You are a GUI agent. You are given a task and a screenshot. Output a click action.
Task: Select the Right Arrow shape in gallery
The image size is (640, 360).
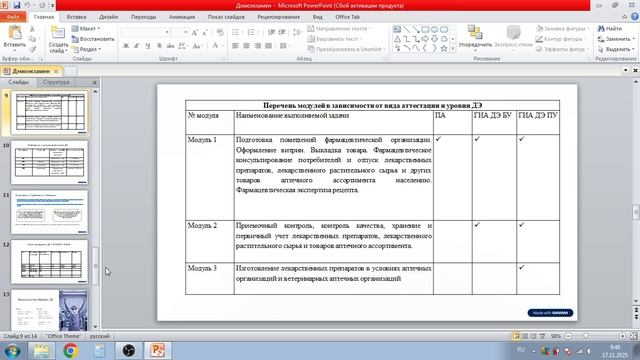point(425,39)
